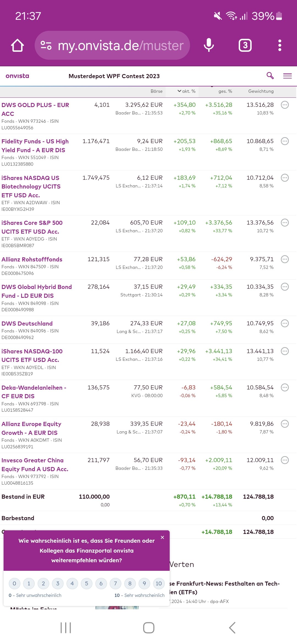Open options for iShares Core S&P 500
The image size is (297, 644).
285,223
